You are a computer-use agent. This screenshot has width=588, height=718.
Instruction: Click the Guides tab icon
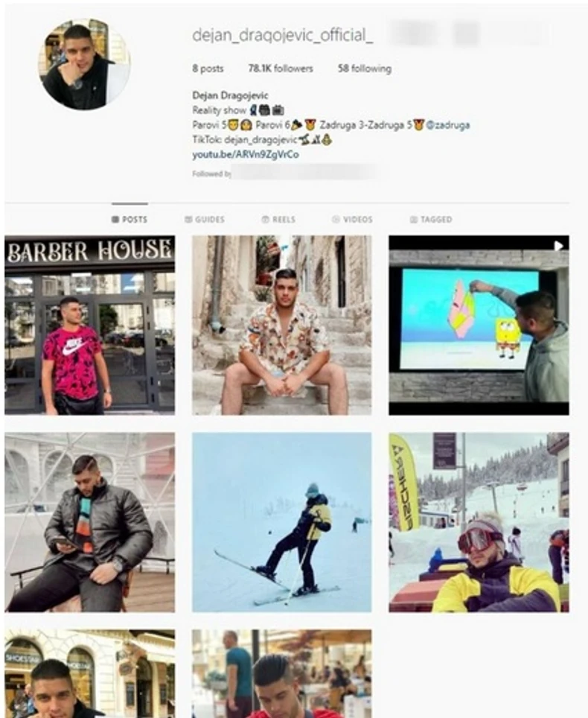188,220
